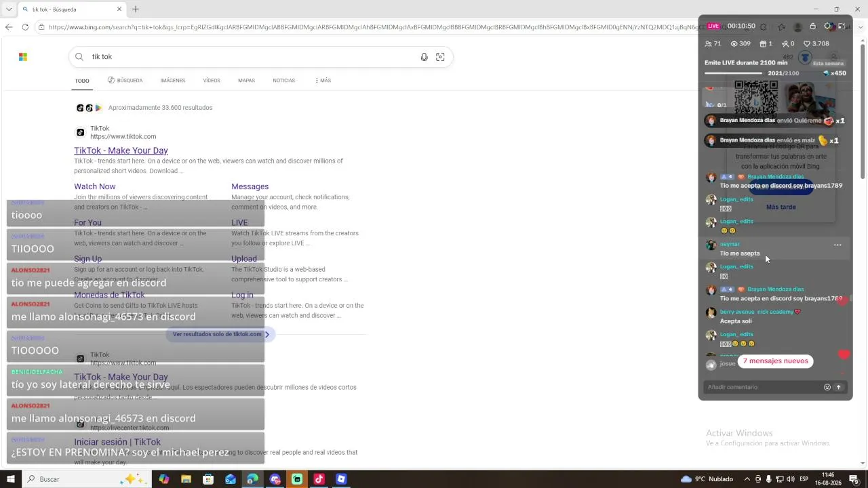
Task: Click the new followers icon showing 0
Action: pos(785,44)
